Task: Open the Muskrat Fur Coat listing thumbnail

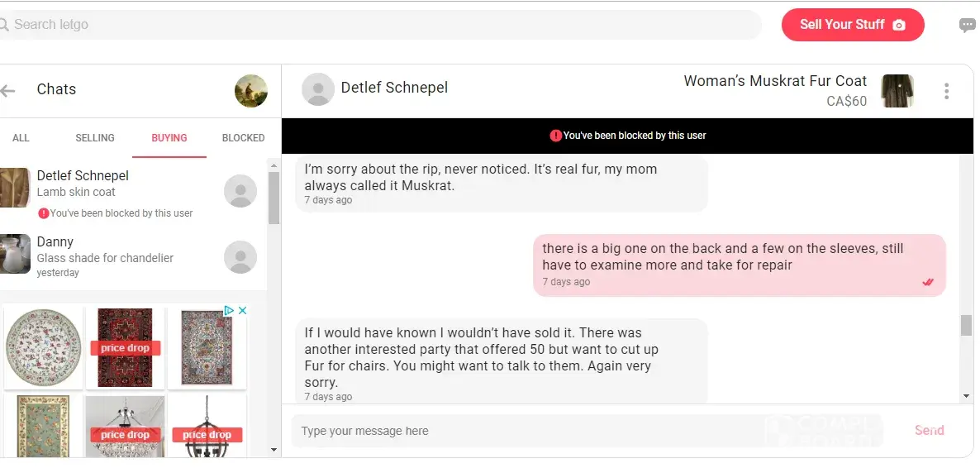Action: point(897,91)
